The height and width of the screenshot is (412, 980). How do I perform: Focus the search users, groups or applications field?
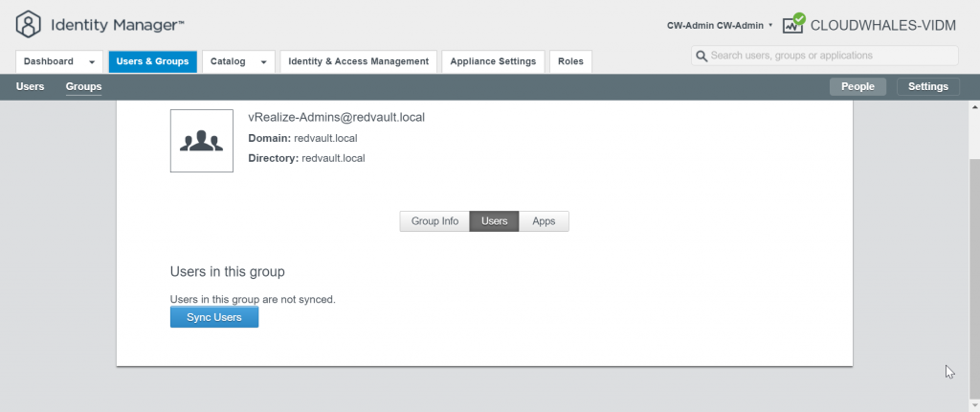824,56
